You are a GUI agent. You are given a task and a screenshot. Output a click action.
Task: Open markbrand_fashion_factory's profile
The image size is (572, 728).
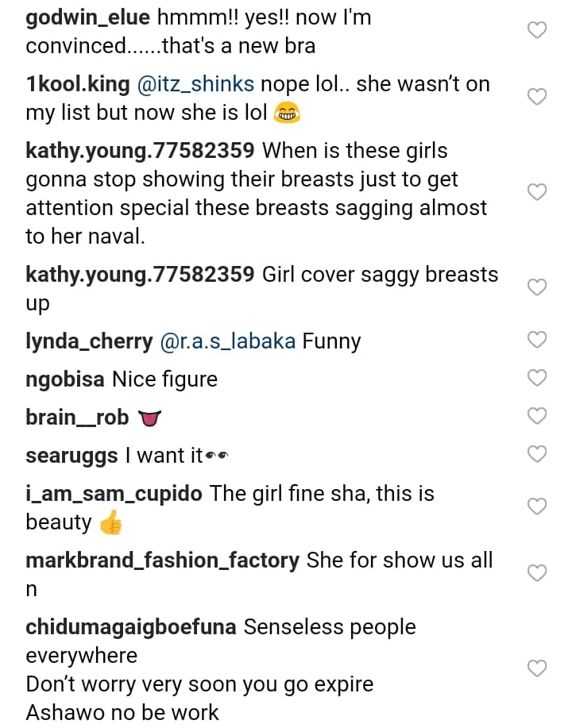(162, 560)
